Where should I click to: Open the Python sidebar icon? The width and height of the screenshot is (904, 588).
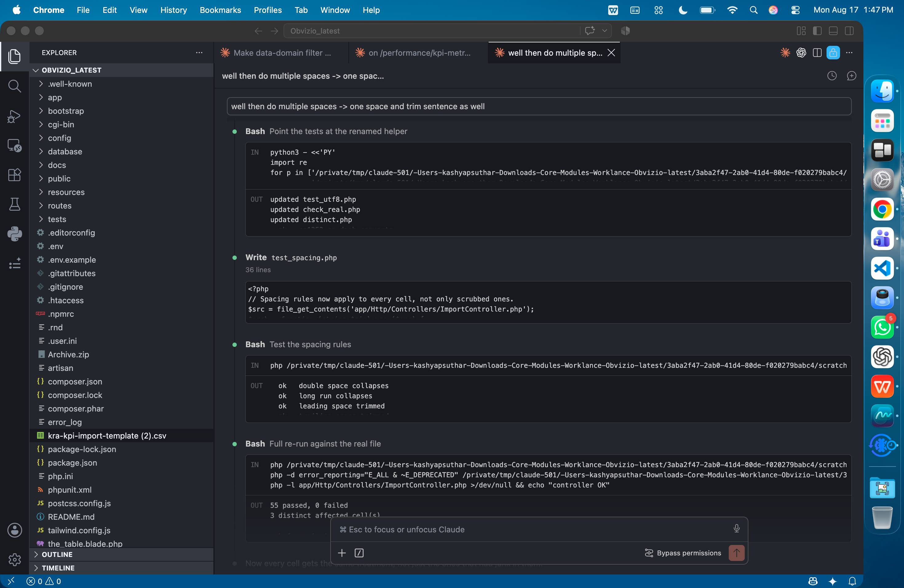point(14,234)
